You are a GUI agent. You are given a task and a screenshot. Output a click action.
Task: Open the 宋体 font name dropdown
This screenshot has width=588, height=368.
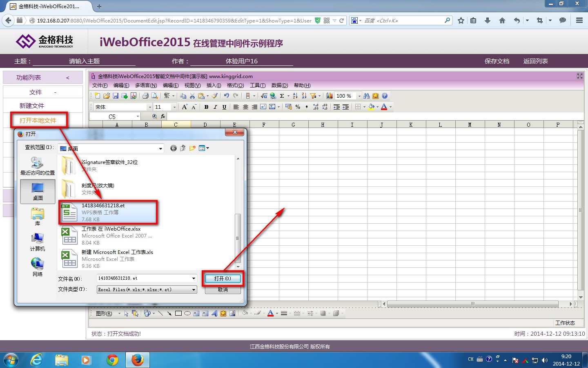click(150, 107)
